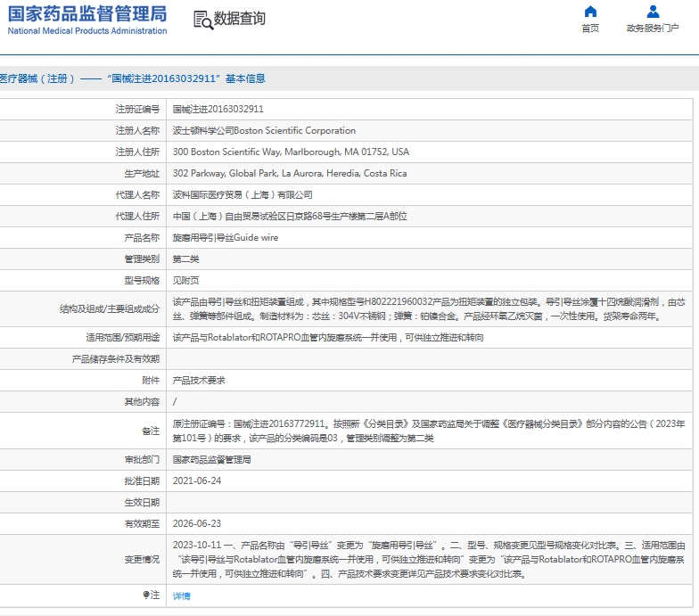
Task: Click the Rotablator intended use description
Action: coord(328,337)
